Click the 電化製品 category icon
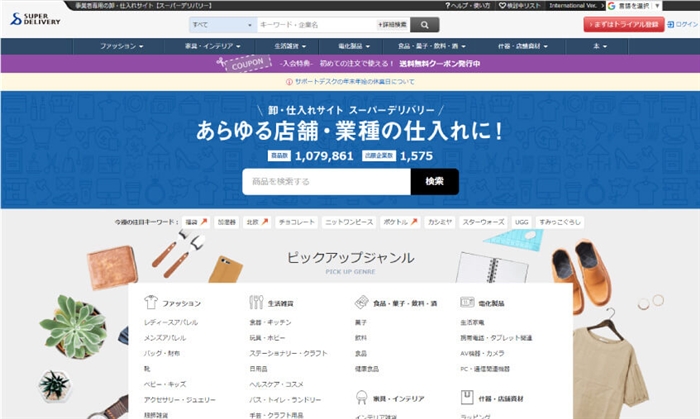 [467, 302]
